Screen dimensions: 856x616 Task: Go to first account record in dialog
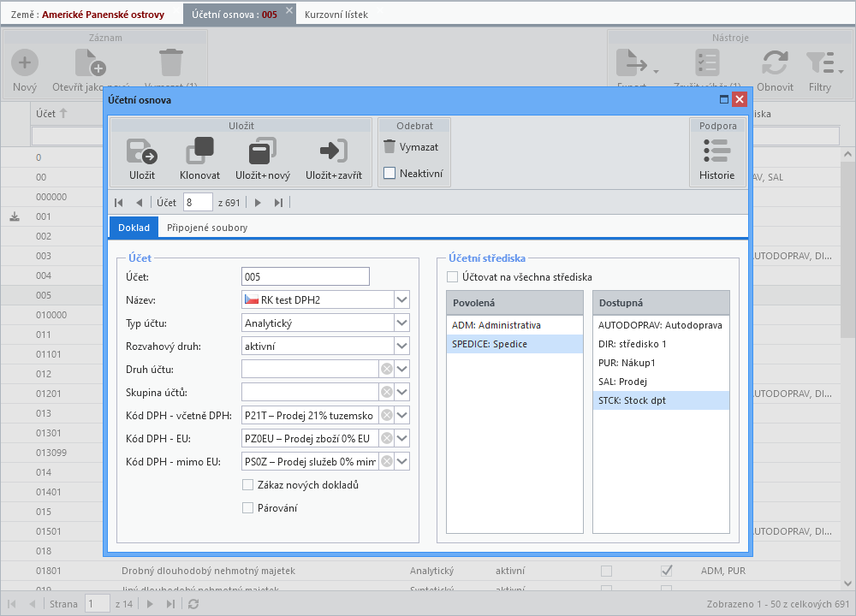coord(118,203)
